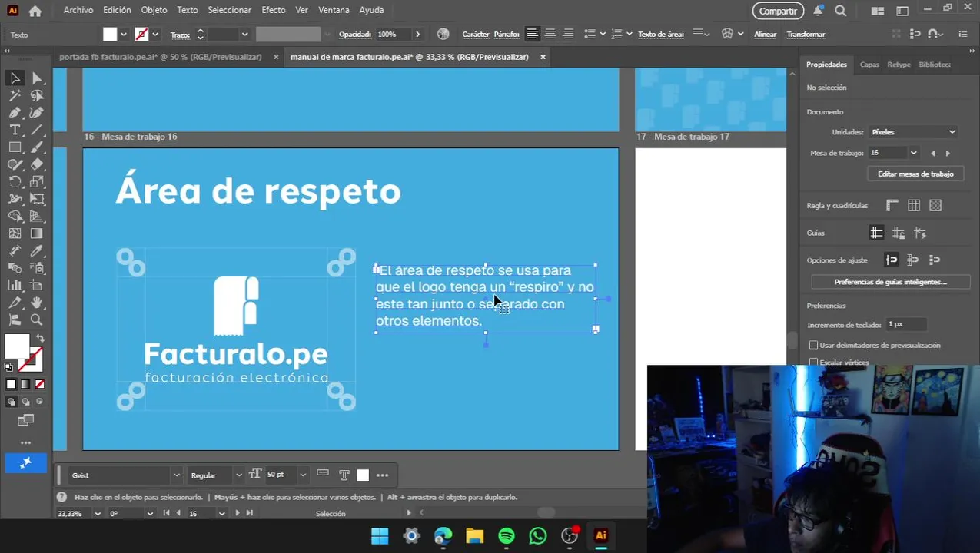Image resolution: width=980 pixels, height=553 pixels.
Task: Open File Explorer from the taskbar
Action: 475,536
